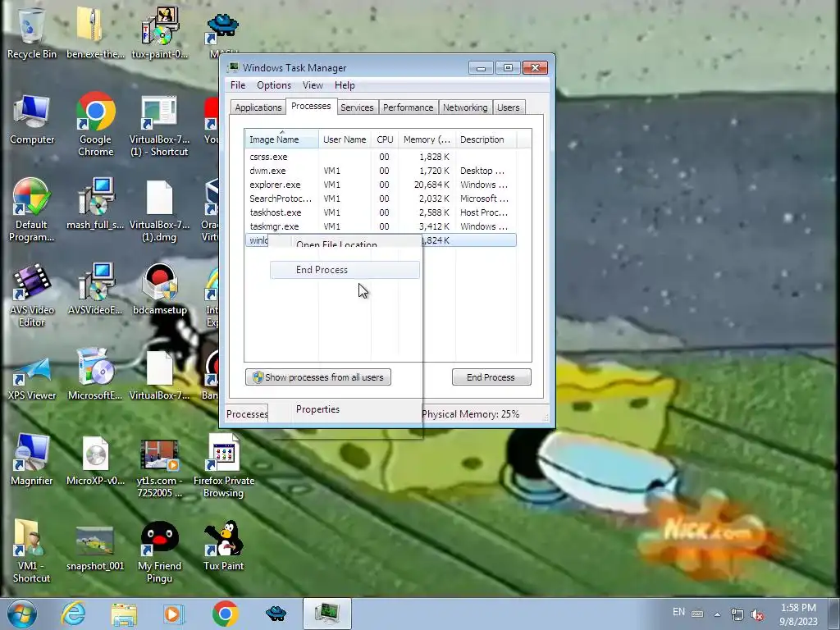
Task: Launch the Tux Paint desktop shortcut
Action: pos(224,546)
